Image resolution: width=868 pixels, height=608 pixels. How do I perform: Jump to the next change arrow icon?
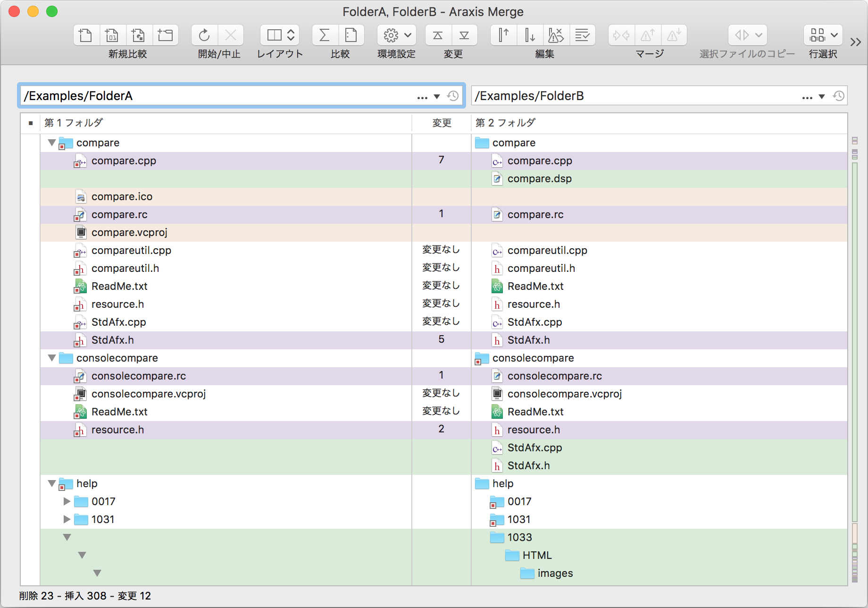(464, 35)
